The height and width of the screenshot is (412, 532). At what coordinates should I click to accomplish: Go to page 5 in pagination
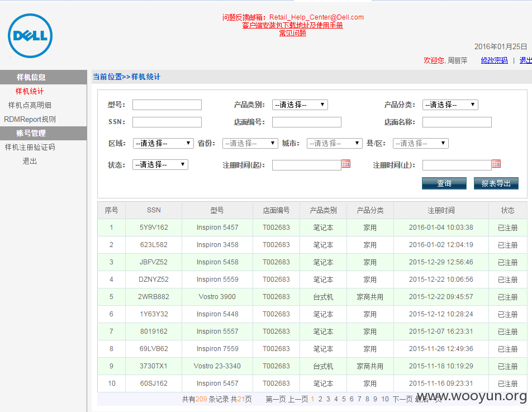coord(344,399)
